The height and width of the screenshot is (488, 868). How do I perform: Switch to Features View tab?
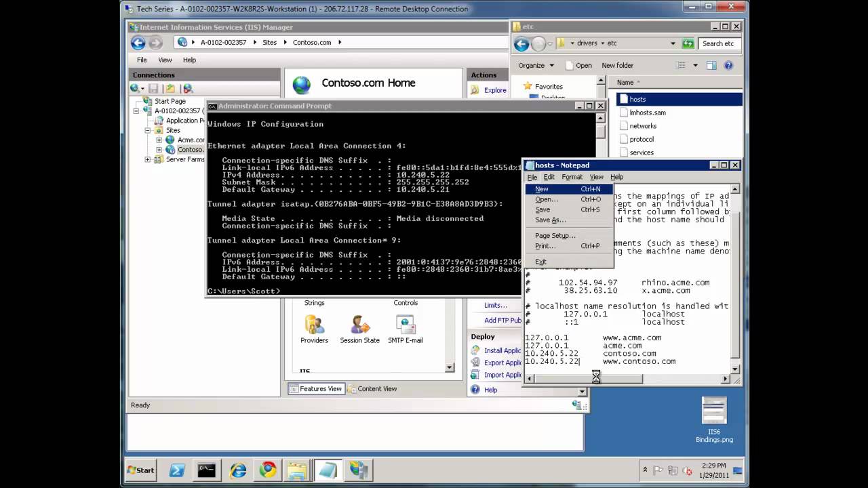click(x=316, y=388)
